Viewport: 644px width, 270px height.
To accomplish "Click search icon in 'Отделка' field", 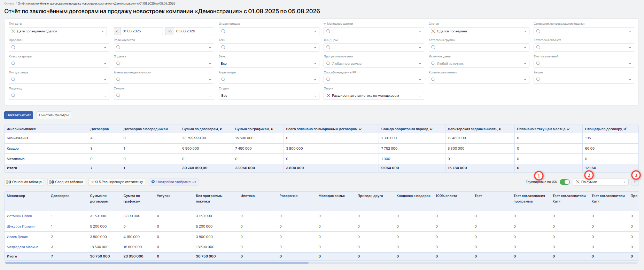I will coord(118,64).
